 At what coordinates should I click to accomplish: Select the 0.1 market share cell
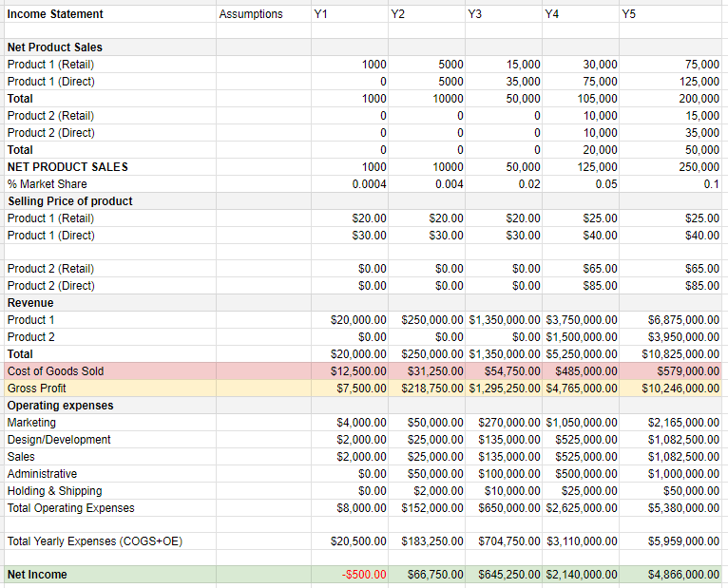(x=670, y=184)
